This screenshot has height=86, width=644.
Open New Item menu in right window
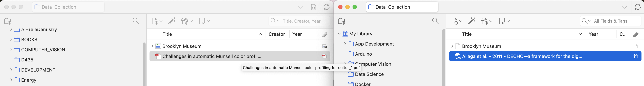tap(457, 21)
